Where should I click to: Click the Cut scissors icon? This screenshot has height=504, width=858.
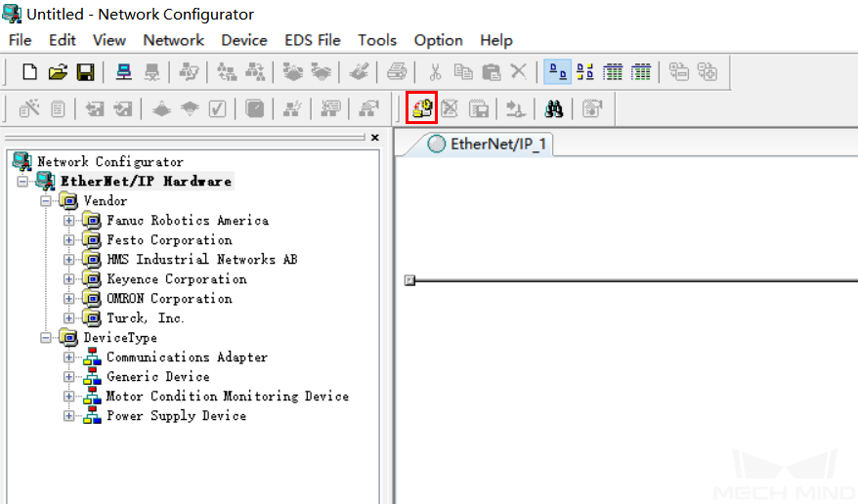click(x=435, y=71)
